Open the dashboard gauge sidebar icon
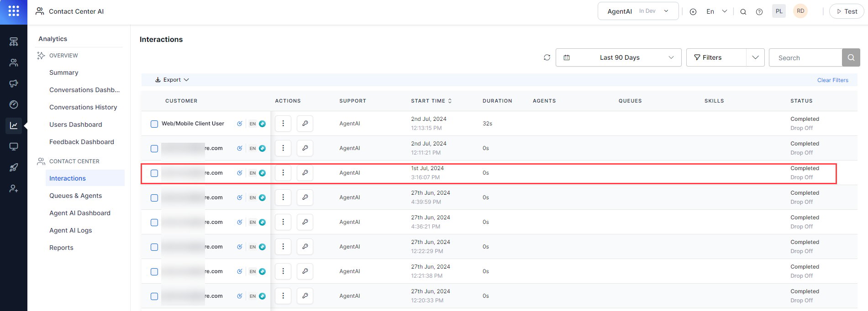The image size is (868, 311). point(14,105)
